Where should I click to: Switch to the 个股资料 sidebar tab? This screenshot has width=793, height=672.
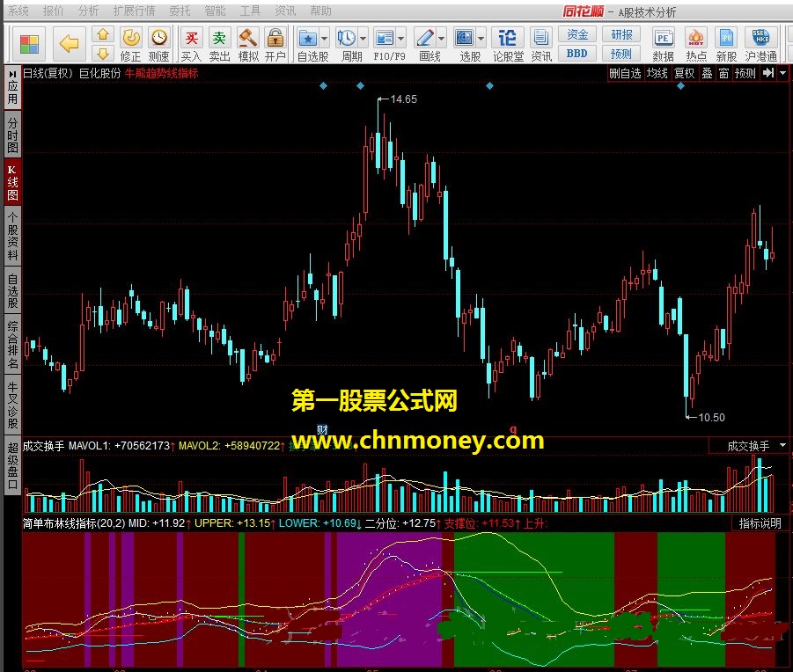12,236
